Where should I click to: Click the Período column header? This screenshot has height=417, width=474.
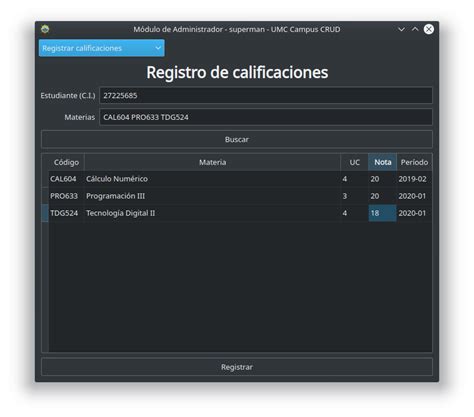pyautogui.click(x=414, y=162)
